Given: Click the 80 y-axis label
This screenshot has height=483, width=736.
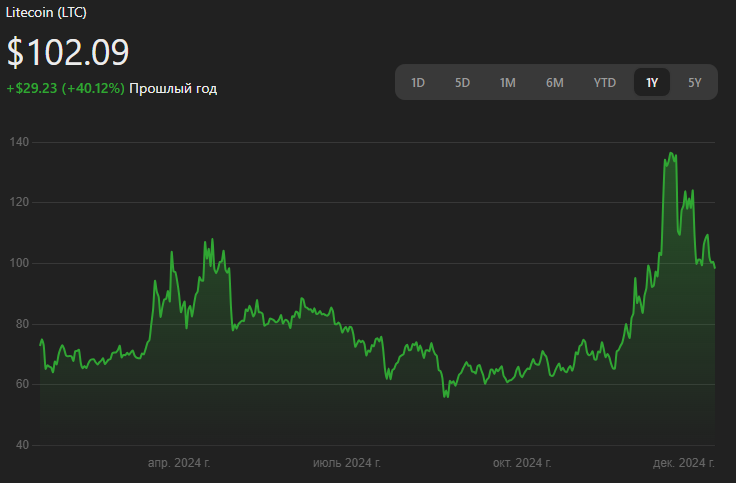Looking at the screenshot, I should point(22,324).
